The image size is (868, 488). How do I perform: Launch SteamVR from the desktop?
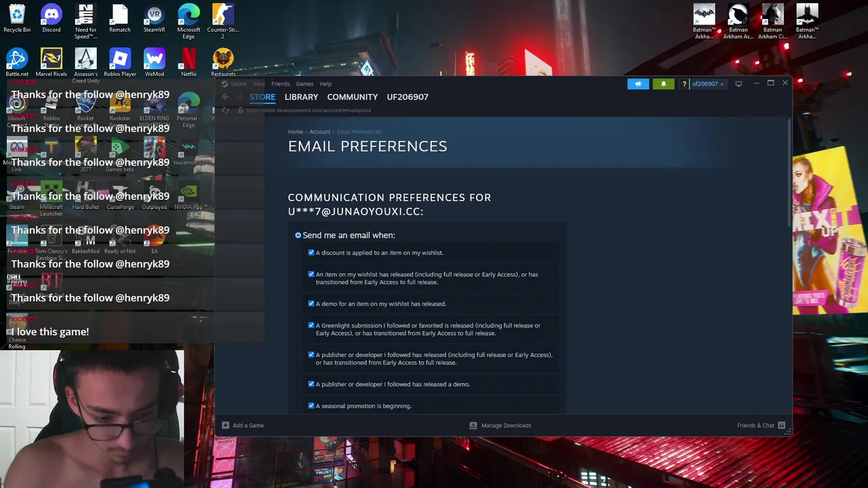(155, 18)
